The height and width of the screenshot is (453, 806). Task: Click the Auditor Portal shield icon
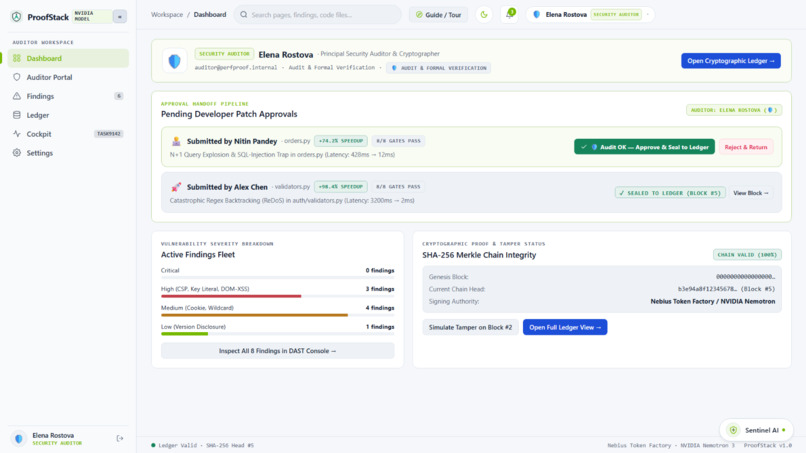click(x=17, y=77)
